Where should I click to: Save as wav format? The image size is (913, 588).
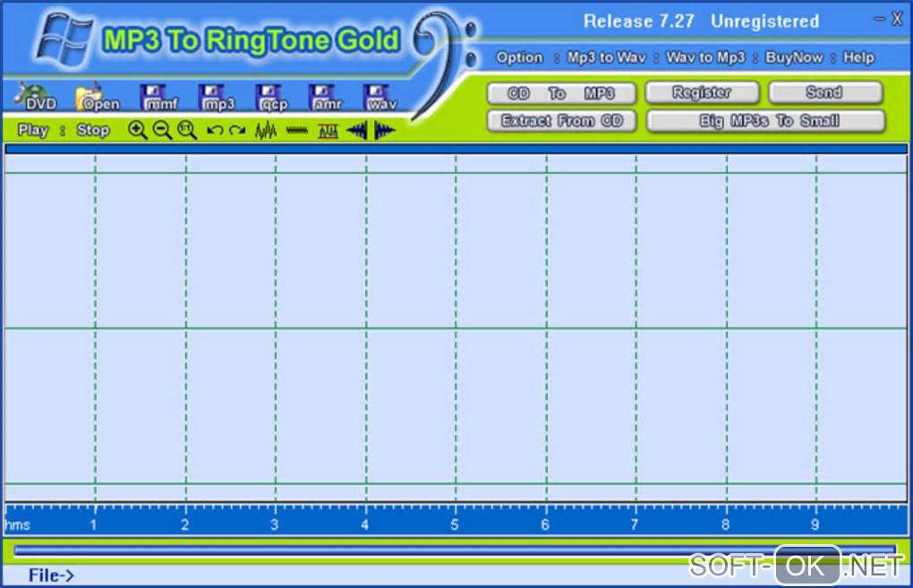pos(380,98)
